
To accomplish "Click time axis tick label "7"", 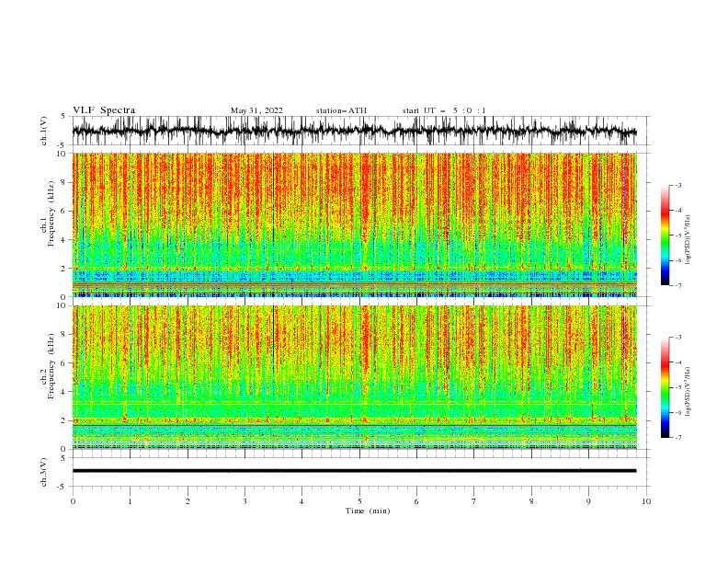I will [474, 501].
